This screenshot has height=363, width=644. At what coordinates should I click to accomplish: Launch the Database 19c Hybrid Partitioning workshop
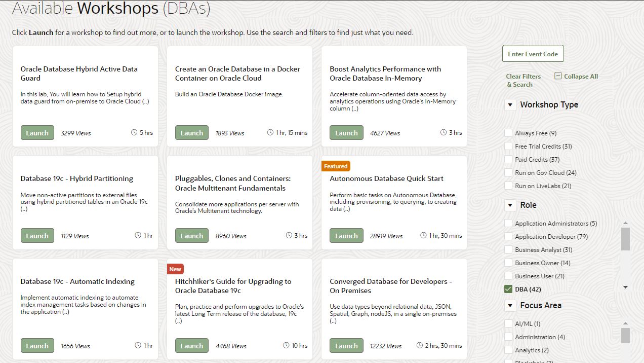click(x=37, y=236)
